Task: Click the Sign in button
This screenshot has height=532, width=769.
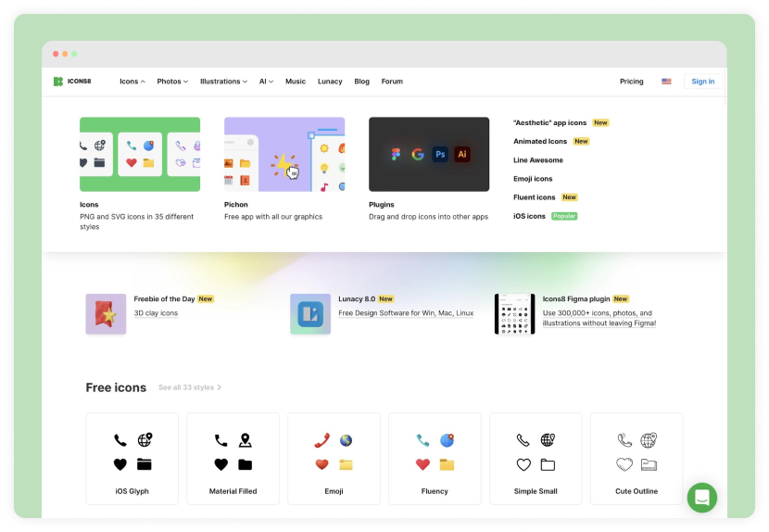Action: [x=703, y=82]
